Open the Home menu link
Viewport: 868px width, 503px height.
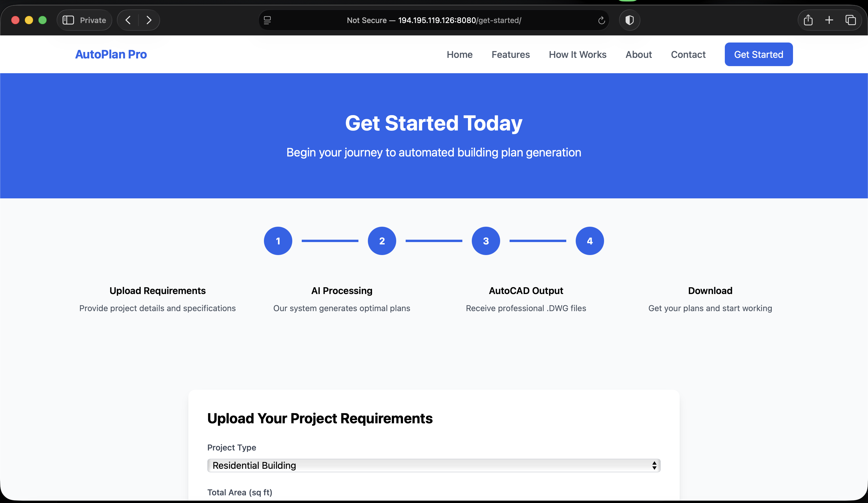pos(459,54)
